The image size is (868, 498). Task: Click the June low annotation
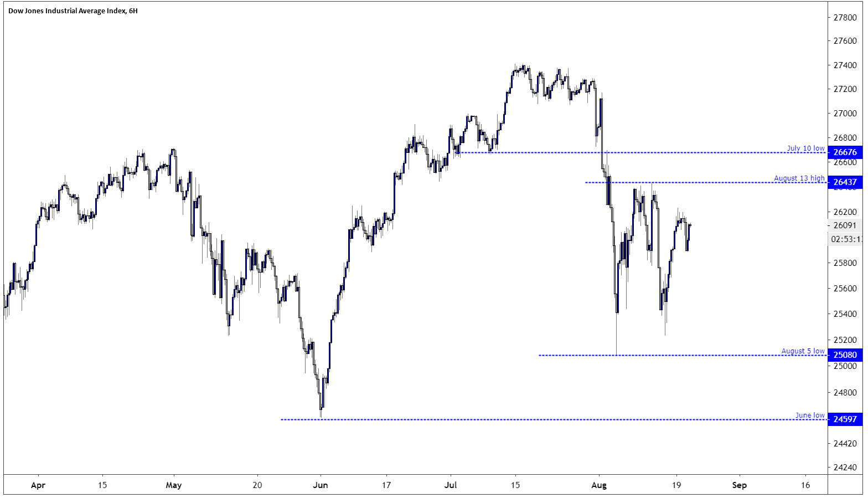pos(810,415)
